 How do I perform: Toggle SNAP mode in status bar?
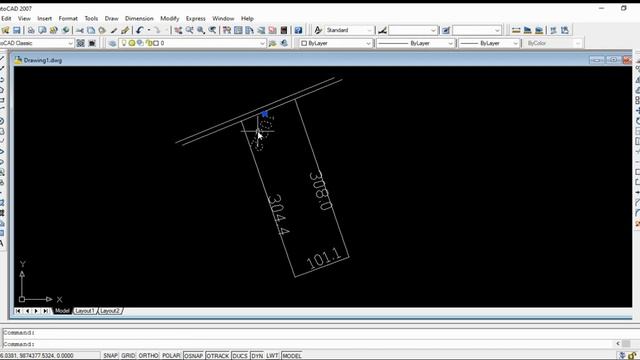[110, 356]
